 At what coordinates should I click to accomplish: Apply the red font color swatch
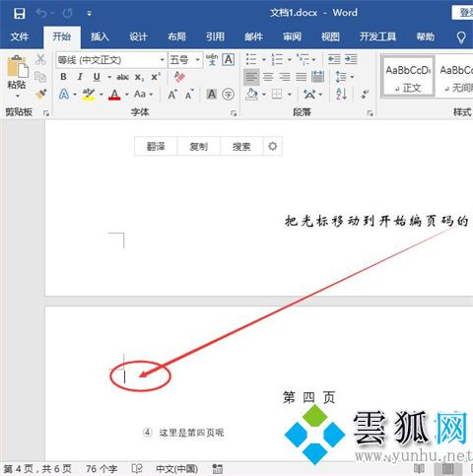pos(114,95)
